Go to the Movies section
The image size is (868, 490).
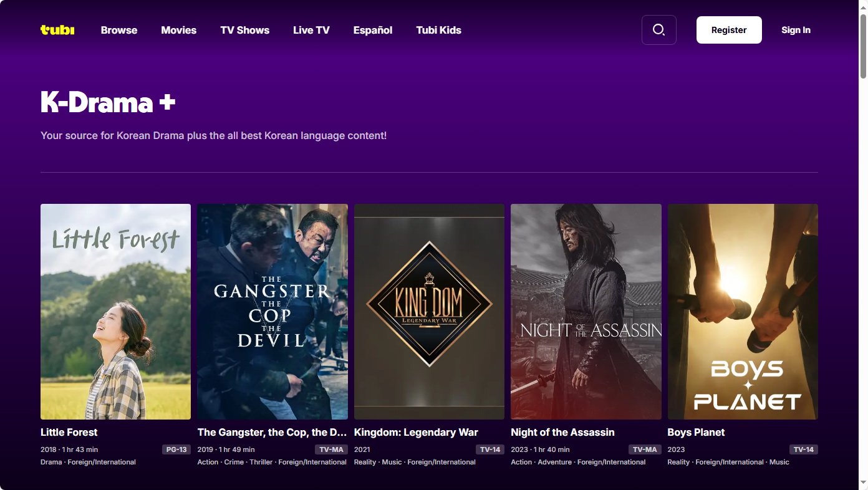(x=178, y=30)
